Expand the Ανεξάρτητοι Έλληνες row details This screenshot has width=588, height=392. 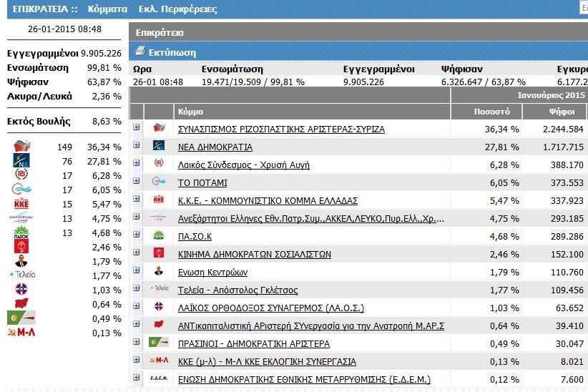(x=137, y=217)
